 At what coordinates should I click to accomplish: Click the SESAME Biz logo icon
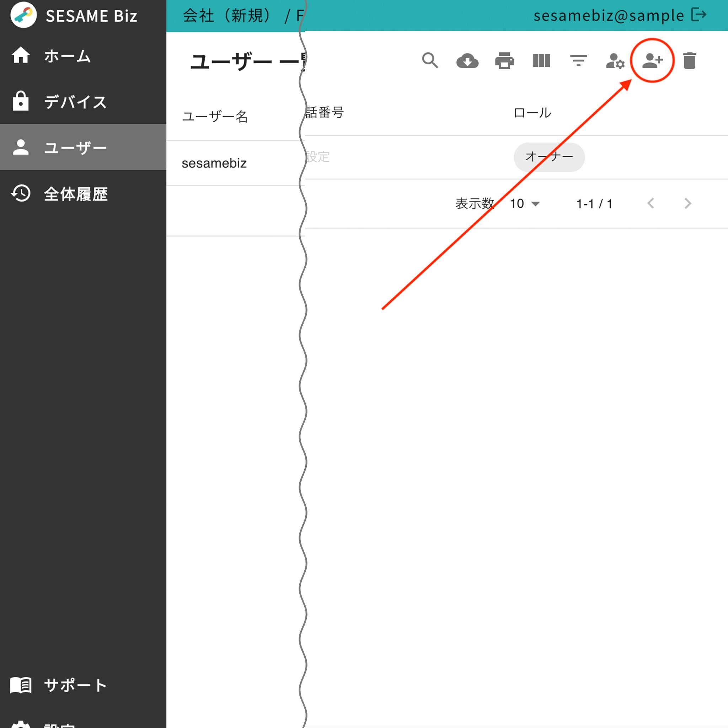tap(23, 15)
